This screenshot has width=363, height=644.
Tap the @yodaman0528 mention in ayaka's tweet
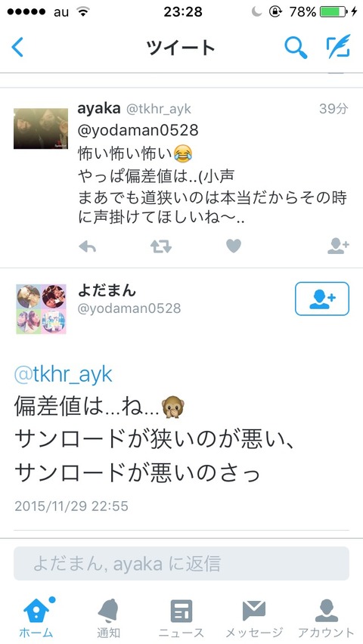click(138, 131)
